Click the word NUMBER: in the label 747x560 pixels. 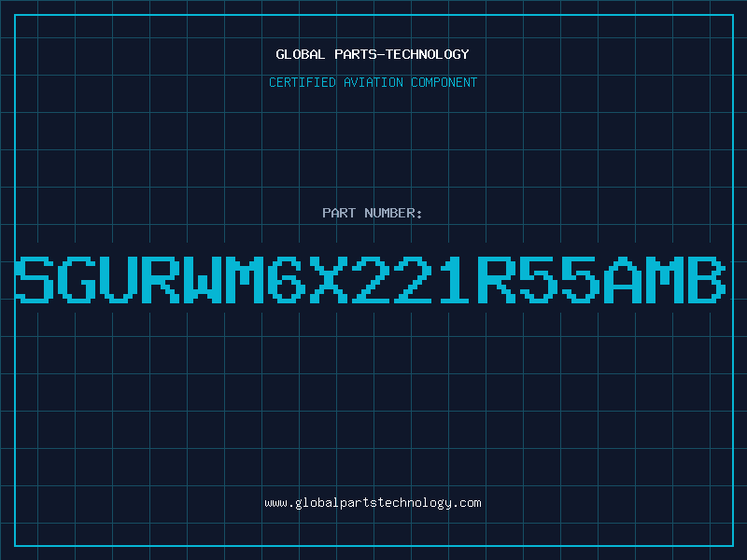393,213
